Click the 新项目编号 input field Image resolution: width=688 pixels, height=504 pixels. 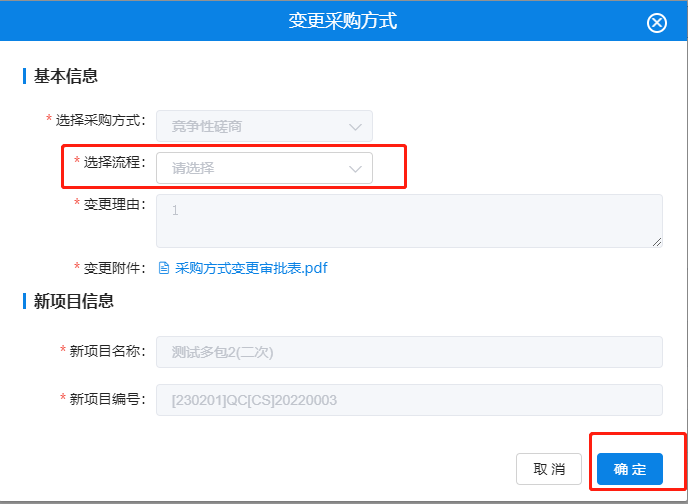pos(409,400)
